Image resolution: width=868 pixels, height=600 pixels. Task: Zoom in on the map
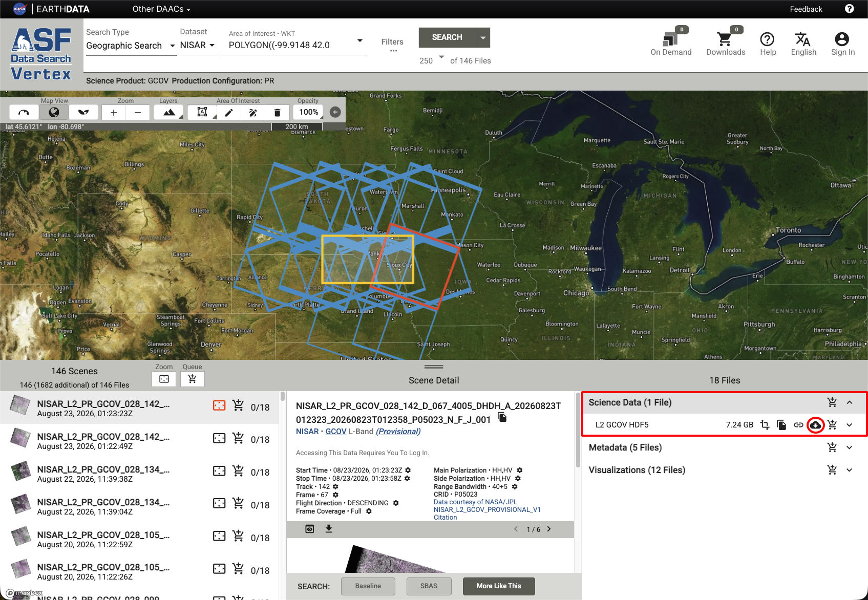114,112
